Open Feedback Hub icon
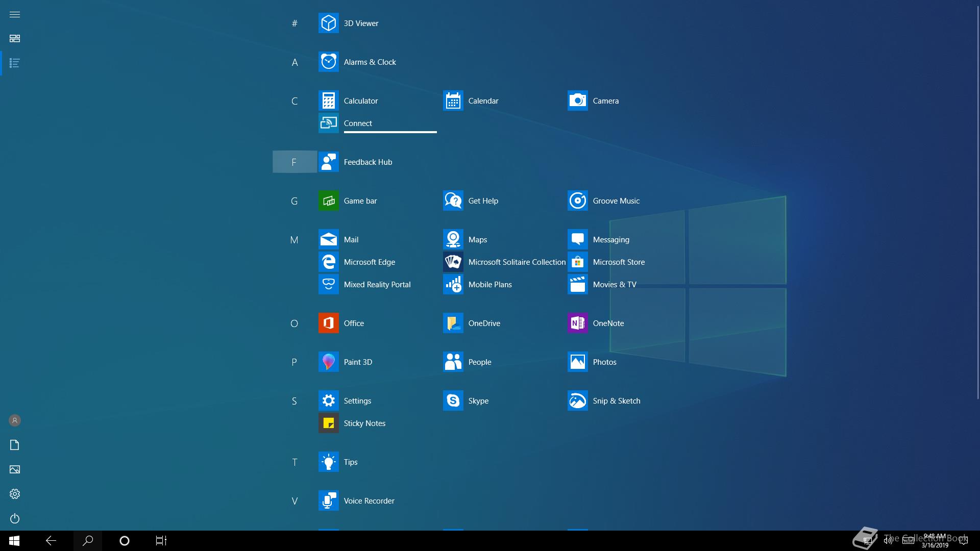Viewport: 980px width, 551px height. [x=328, y=162]
